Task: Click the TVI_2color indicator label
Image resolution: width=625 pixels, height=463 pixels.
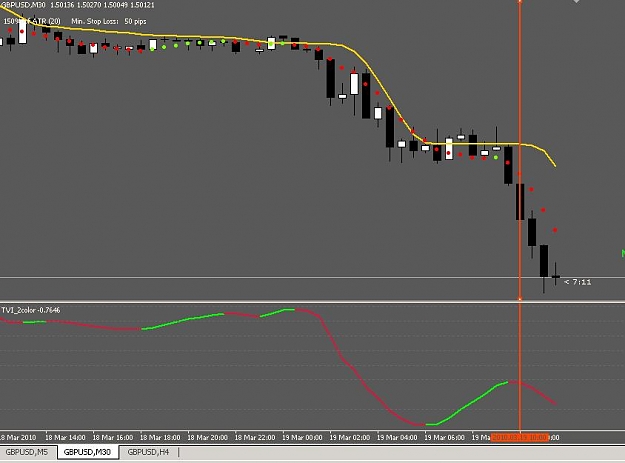Action: (31, 310)
